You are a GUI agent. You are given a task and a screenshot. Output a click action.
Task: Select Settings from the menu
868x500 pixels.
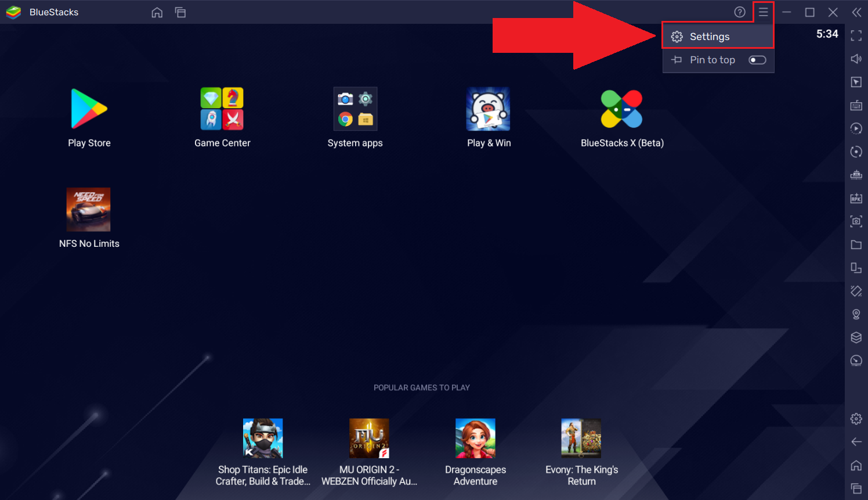coord(718,37)
